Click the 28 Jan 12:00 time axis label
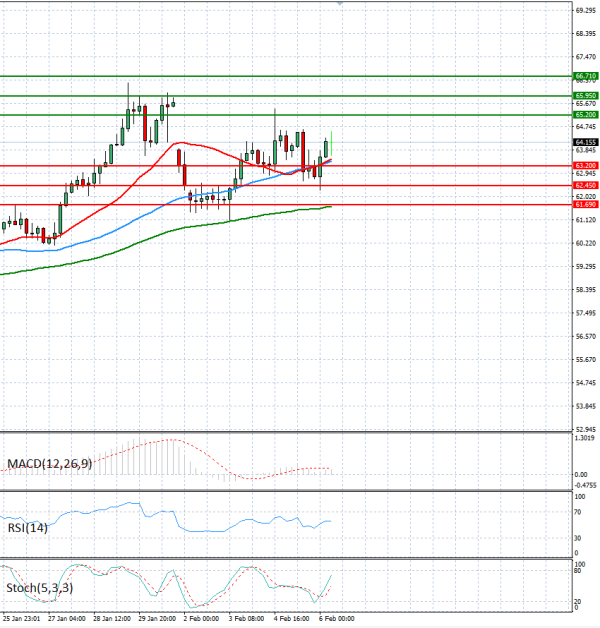Image resolution: width=600 pixels, height=628 pixels. click(x=112, y=620)
